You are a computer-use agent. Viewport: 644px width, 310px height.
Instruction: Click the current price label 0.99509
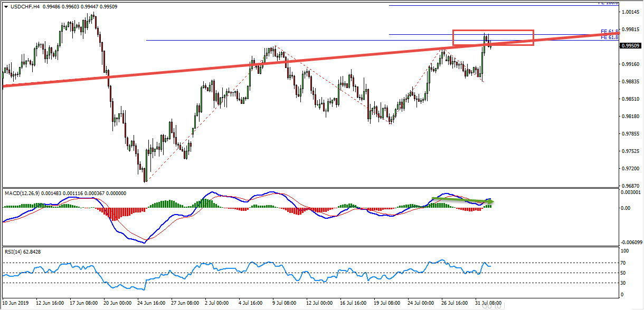pos(630,46)
